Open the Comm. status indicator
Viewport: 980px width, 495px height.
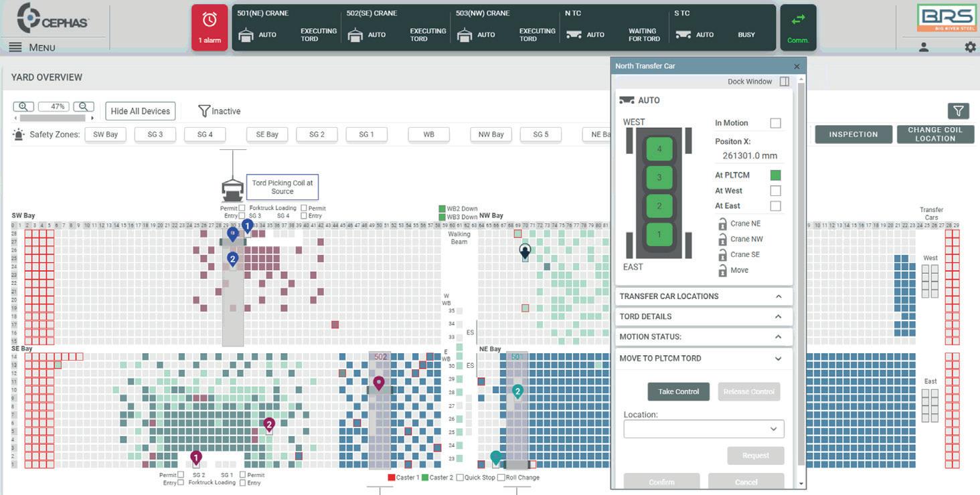[798, 27]
